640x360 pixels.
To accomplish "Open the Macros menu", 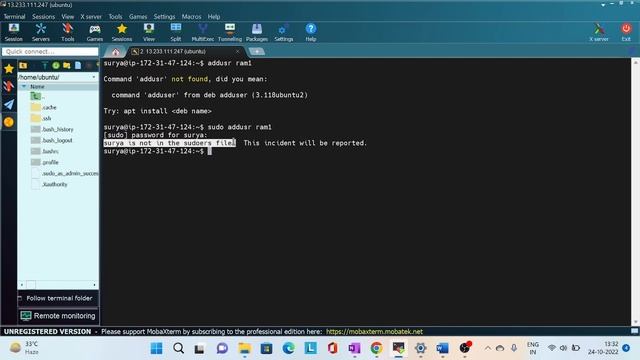I will coord(191,17).
